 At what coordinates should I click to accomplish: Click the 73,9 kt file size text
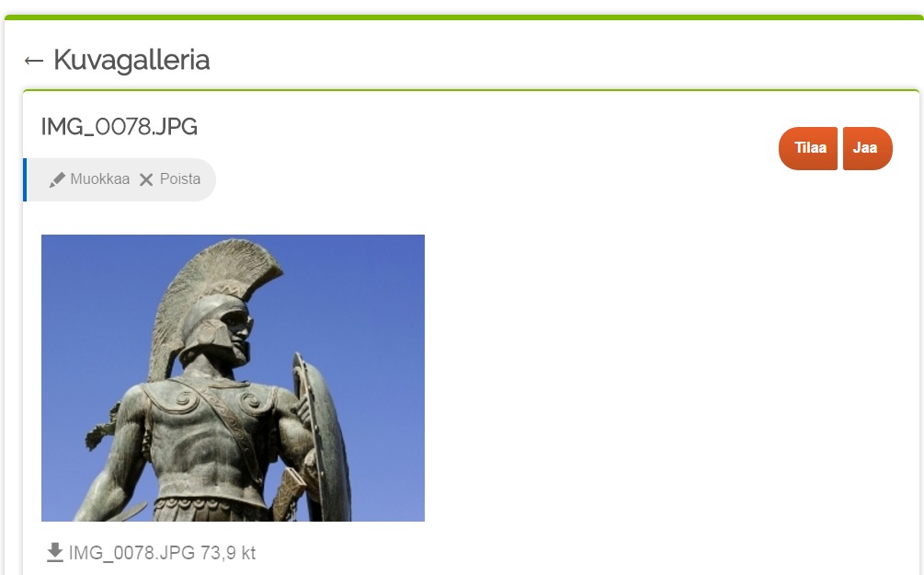pos(228,553)
